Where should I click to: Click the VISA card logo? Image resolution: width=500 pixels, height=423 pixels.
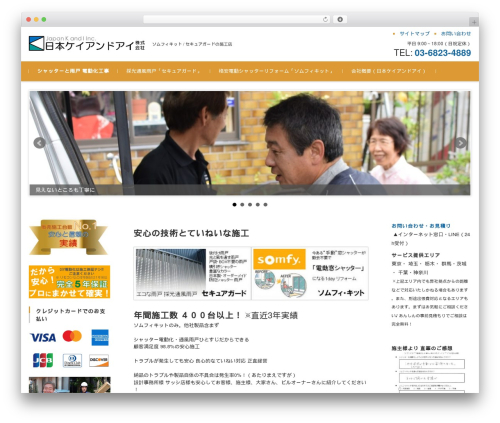(43, 338)
